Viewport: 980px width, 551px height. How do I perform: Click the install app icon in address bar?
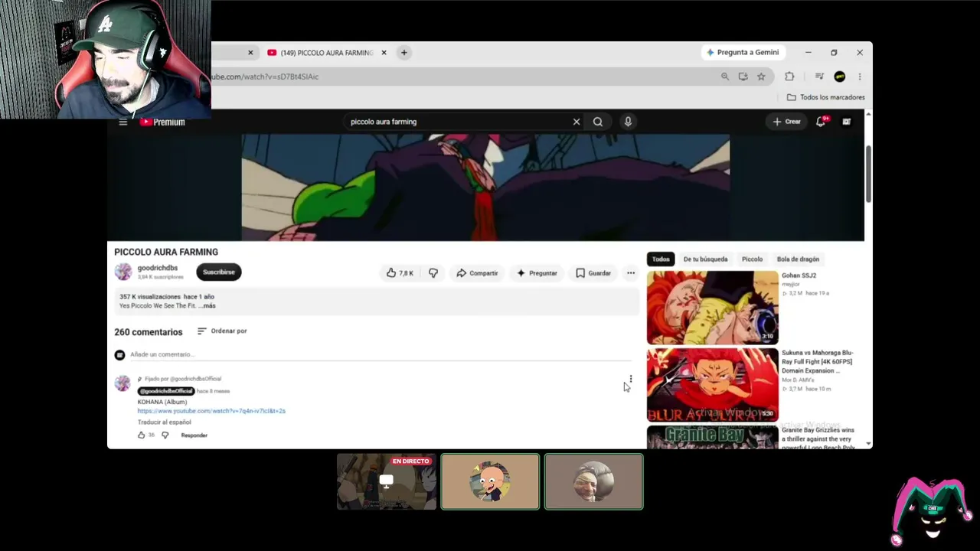[743, 77]
